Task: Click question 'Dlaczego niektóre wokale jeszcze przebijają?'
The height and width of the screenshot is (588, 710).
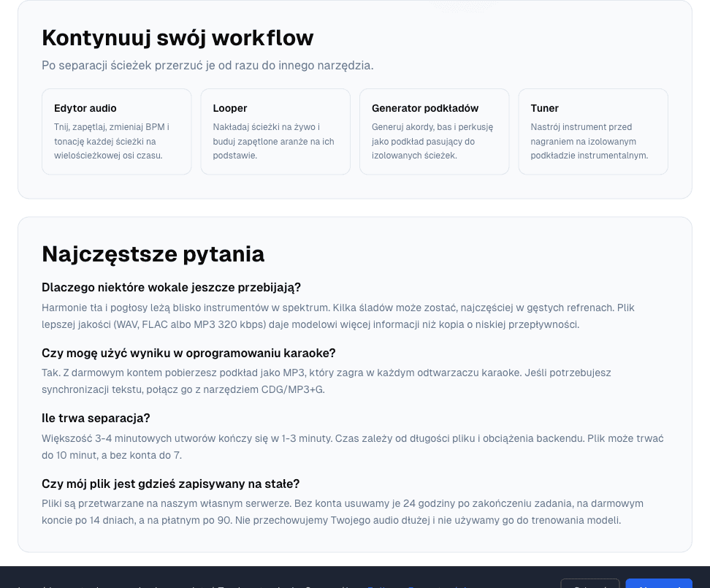Action: click(171, 288)
